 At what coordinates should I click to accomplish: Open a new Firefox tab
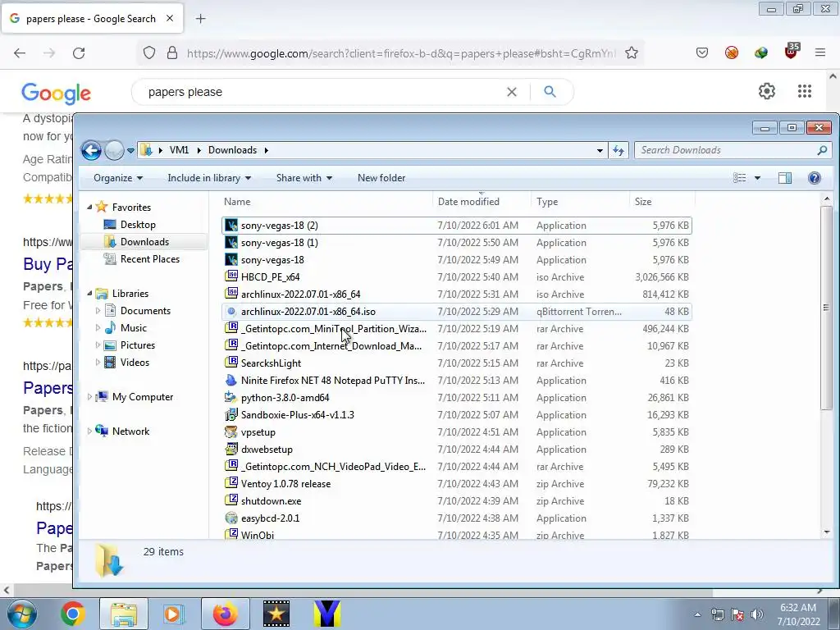[x=200, y=19]
